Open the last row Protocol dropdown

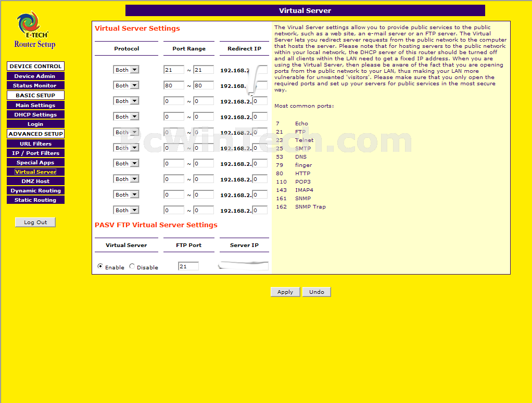(126, 210)
